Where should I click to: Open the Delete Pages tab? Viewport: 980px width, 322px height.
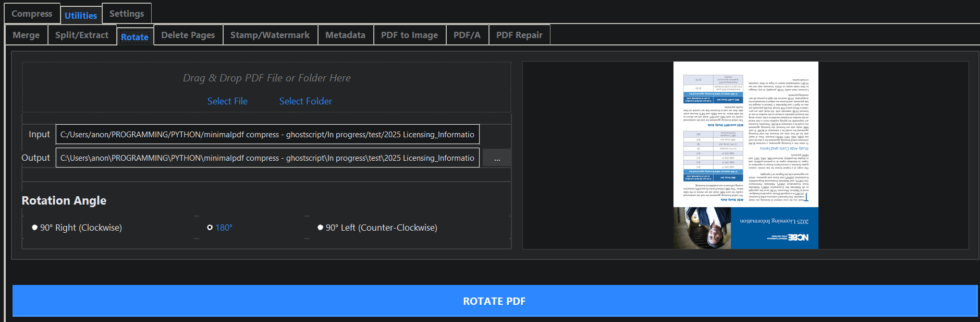pyautogui.click(x=188, y=35)
